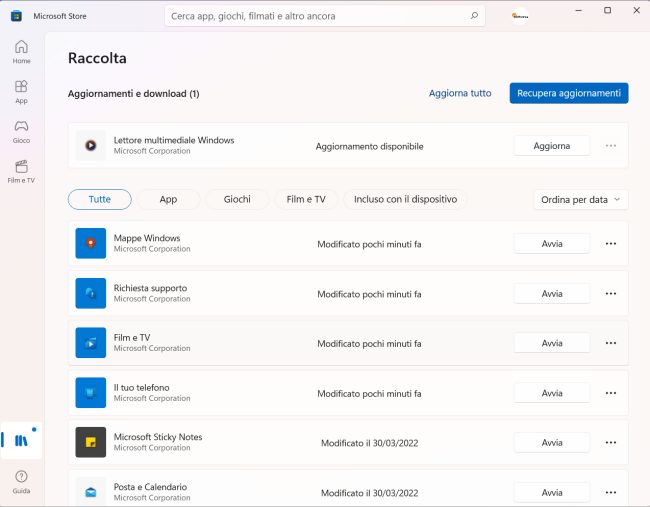The image size is (650, 507).
Task: Click the Lettore multimediale Windows app icon
Action: coord(91,146)
